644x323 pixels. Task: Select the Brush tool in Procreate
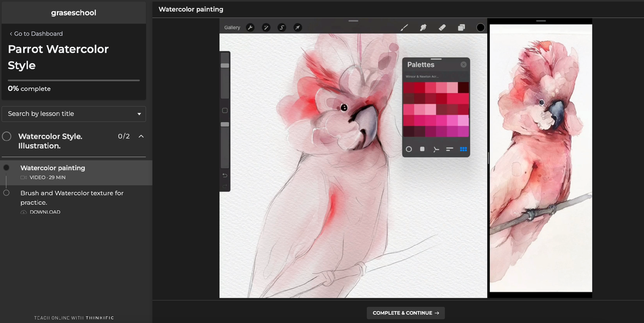(x=405, y=27)
